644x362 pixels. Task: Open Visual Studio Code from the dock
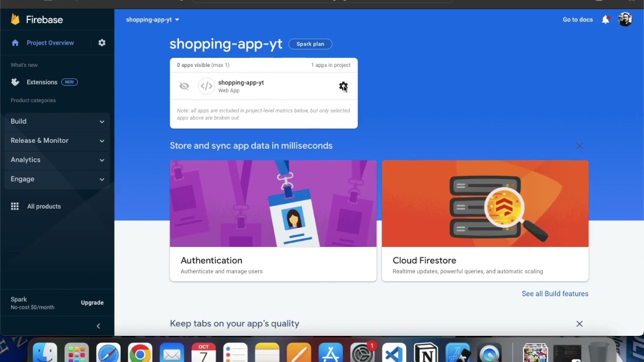pos(394,353)
